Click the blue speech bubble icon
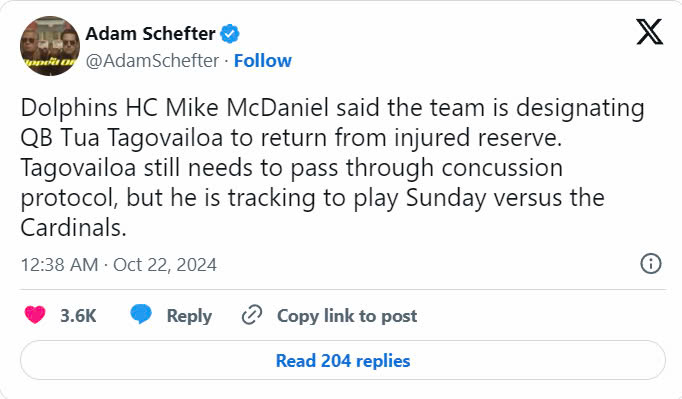Screen dimensions: 682x399 click(x=141, y=314)
